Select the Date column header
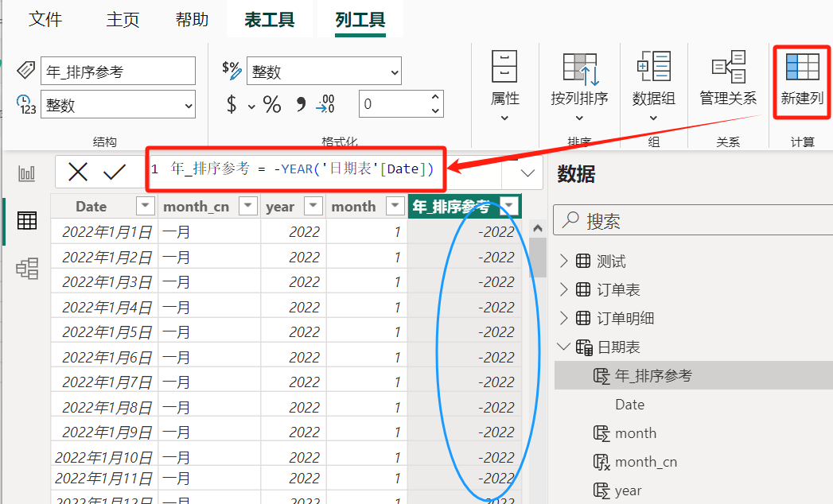 (x=91, y=206)
